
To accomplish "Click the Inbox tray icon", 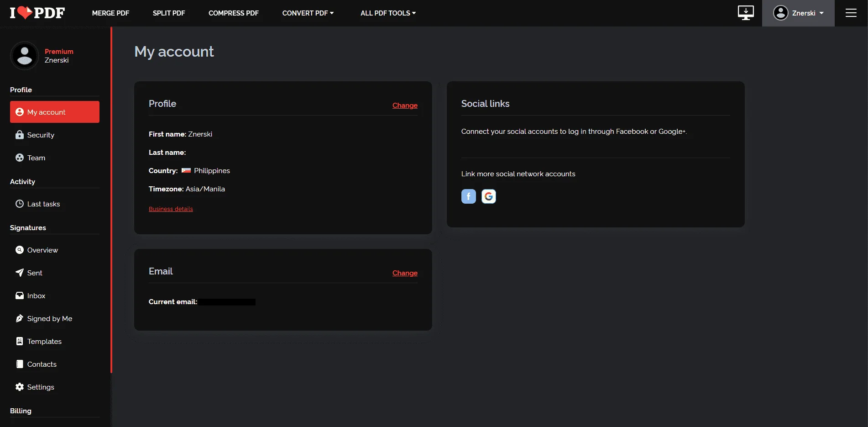I will pyautogui.click(x=20, y=295).
